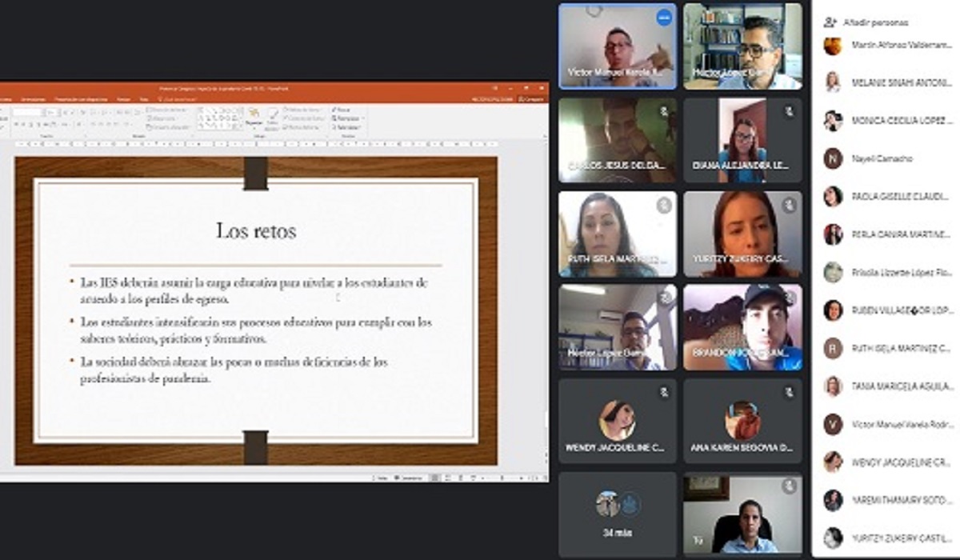960x560 pixels.
Task: Open Presentación con diapositivas ribbon tab
Action: point(81,99)
